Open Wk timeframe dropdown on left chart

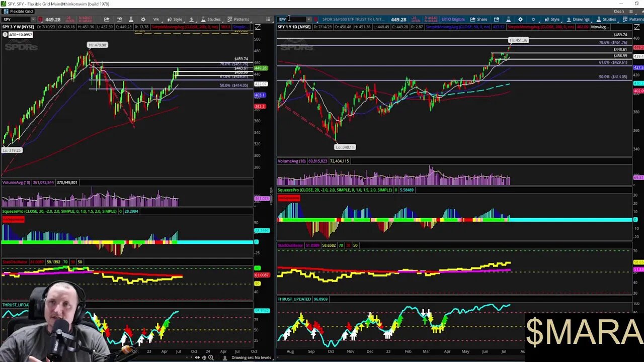[x=156, y=20]
